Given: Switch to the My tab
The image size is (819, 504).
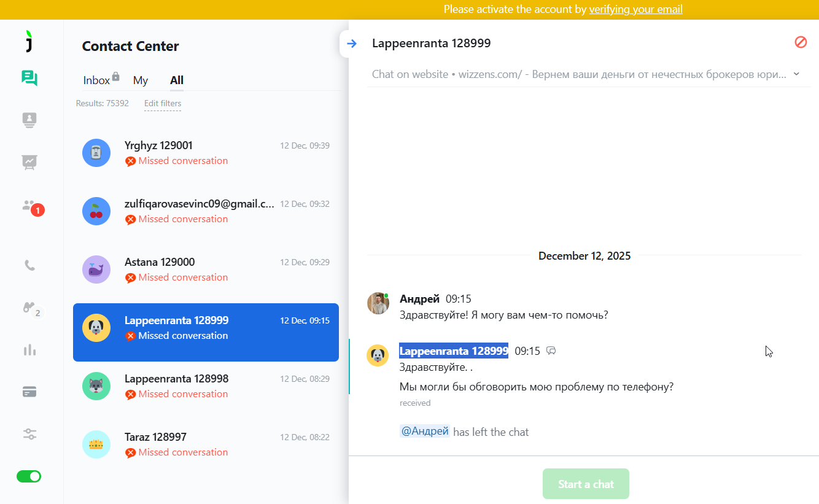Looking at the screenshot, I should pyautogui.click(x=141, y=80).
